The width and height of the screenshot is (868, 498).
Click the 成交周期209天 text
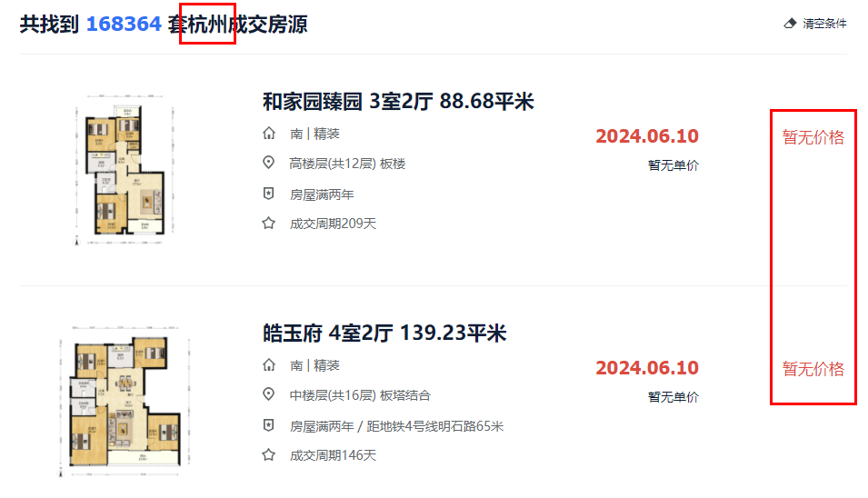click(334, 224)
